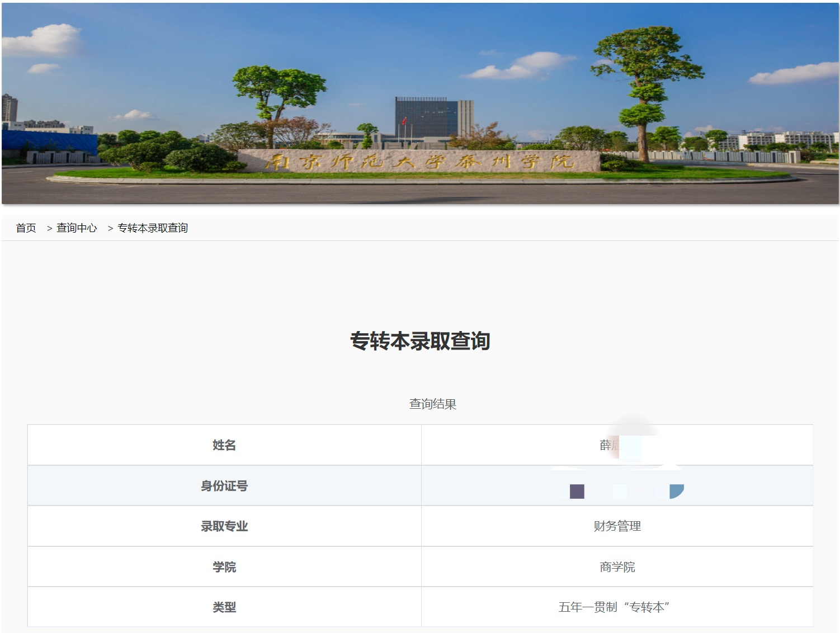The width and height of the screenshot is (840, 633).
Task: Click the 身份证号 row header cell
Action: click(223, 485)
